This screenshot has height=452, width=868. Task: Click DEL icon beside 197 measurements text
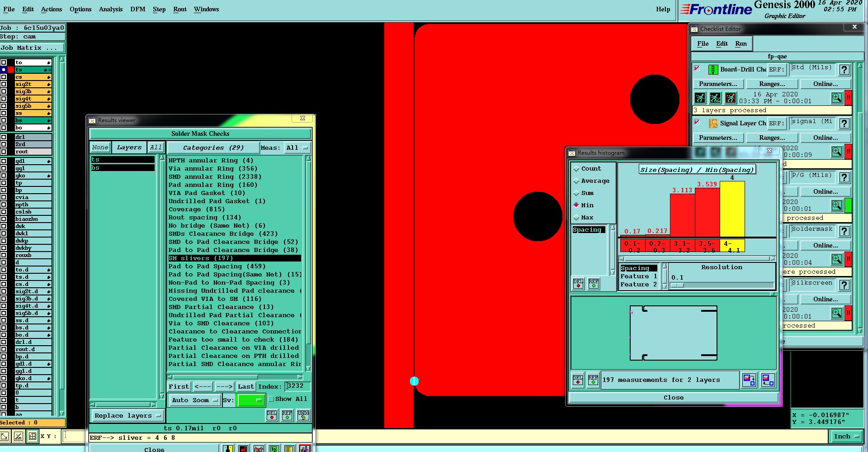[578, 380]
